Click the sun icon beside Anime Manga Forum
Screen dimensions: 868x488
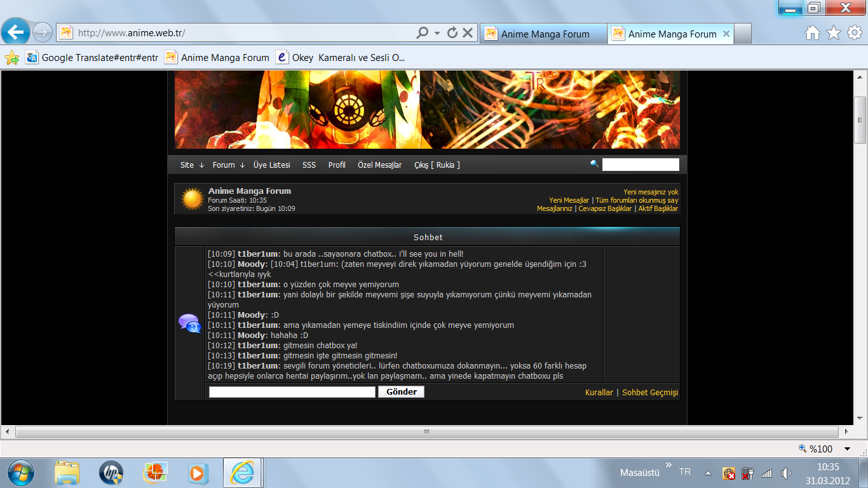coord(192,199)
